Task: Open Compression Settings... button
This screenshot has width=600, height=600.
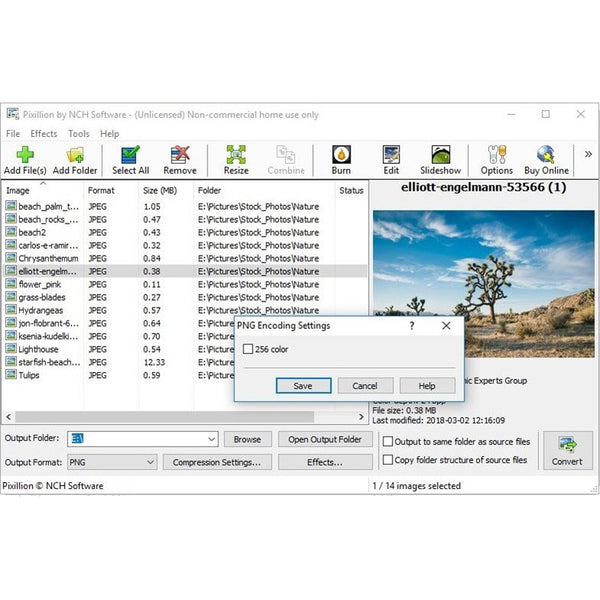Action: tap(217, 462)
